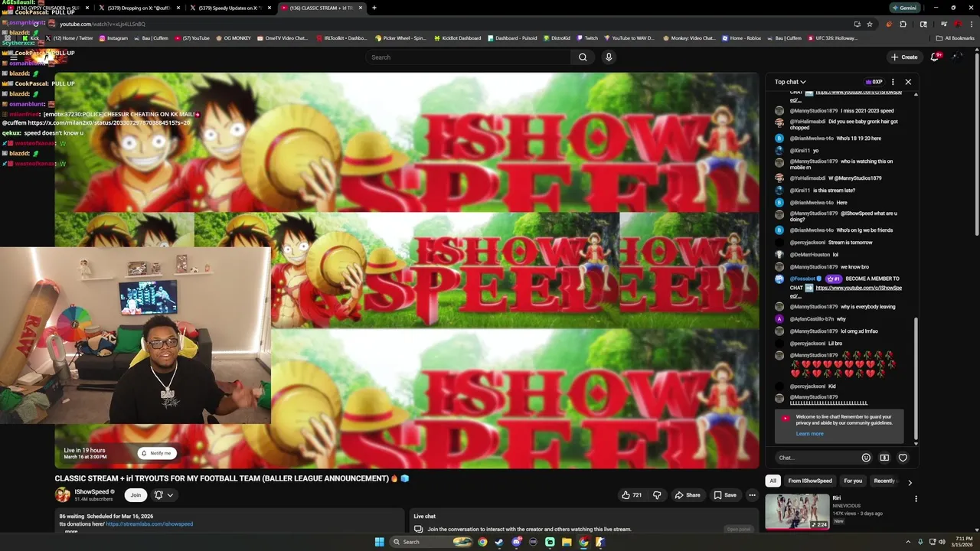Open notification bell dropdown beside Join
Image resolution: width=980 pixels, height=551 pixels.
pos(165,495)
